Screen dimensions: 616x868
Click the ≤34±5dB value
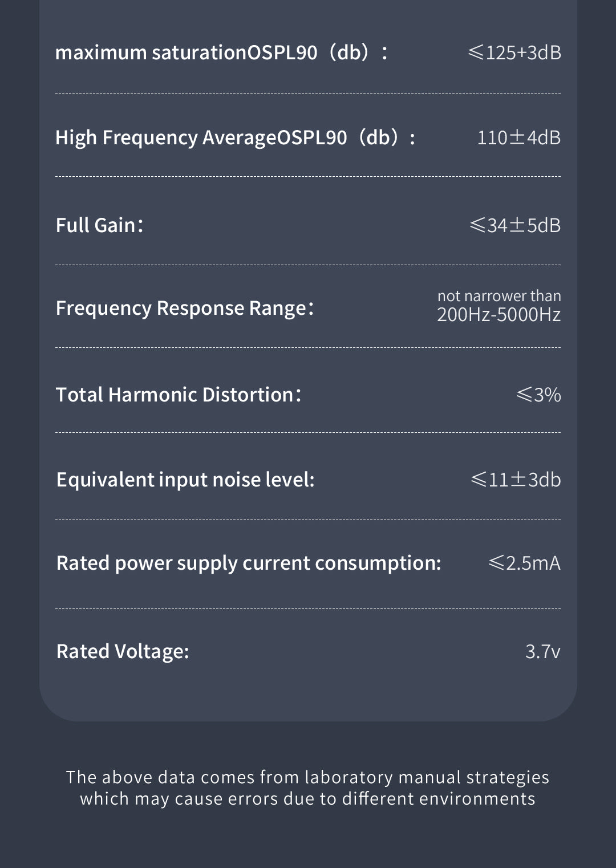[x=515, y=225]
